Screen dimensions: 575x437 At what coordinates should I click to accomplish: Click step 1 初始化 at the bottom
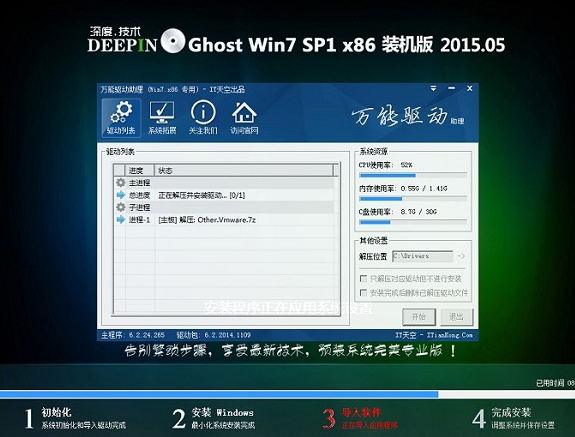click(75, 419)
